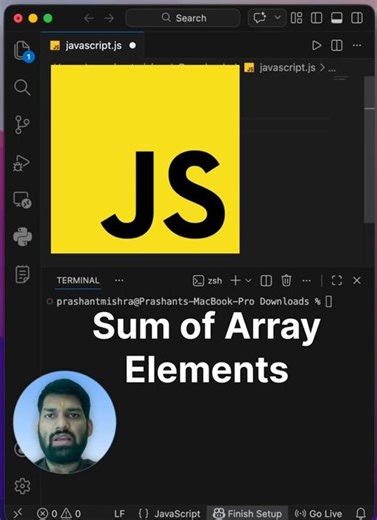Click Finish Setup in the status bar
This screenshot has width=377, height=520.
tap(247, 513)
